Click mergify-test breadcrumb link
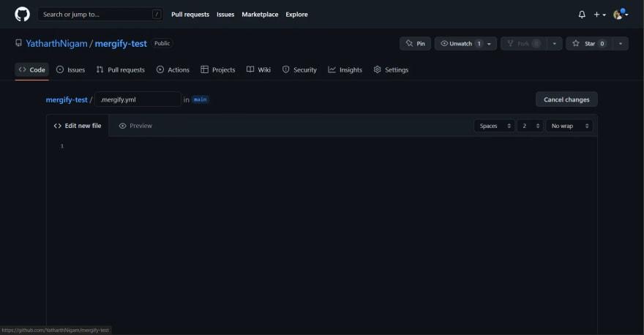 pos(67,99)
